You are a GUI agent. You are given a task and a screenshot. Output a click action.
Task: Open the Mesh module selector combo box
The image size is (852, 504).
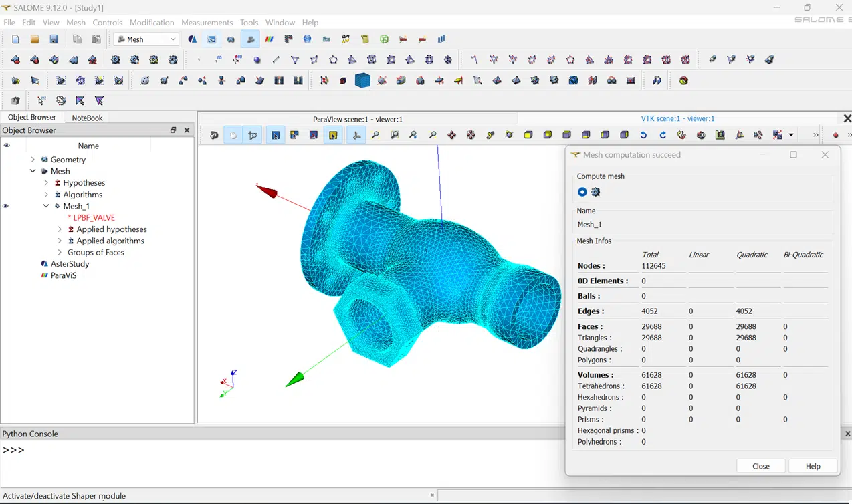click(x=145, y=39)
